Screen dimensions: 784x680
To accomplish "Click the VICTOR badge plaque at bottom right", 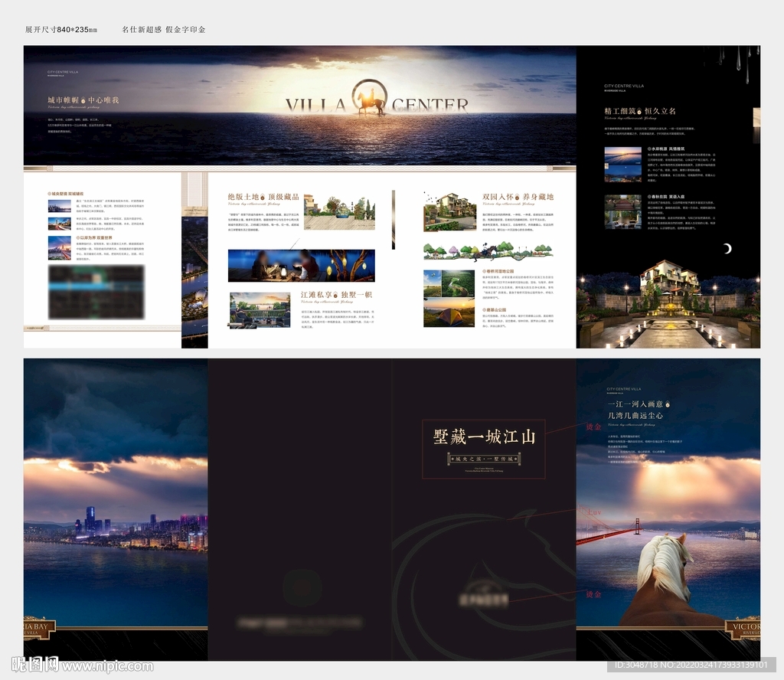I will [x=743, y=629].
